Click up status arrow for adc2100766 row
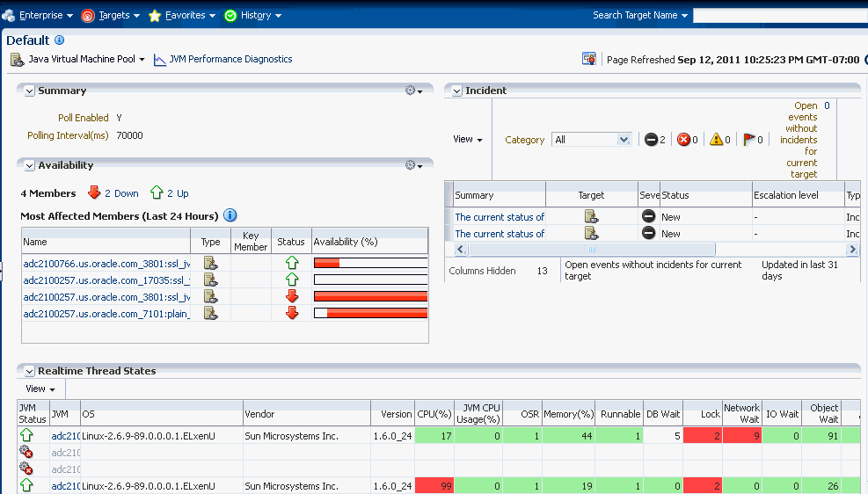This screenshot has height=494, width=868. [x=292, y=263]
